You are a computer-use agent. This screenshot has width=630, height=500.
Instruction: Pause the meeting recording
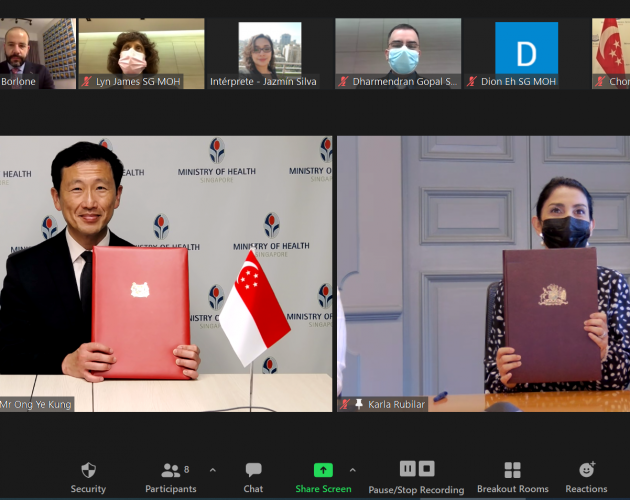point(407,468)
